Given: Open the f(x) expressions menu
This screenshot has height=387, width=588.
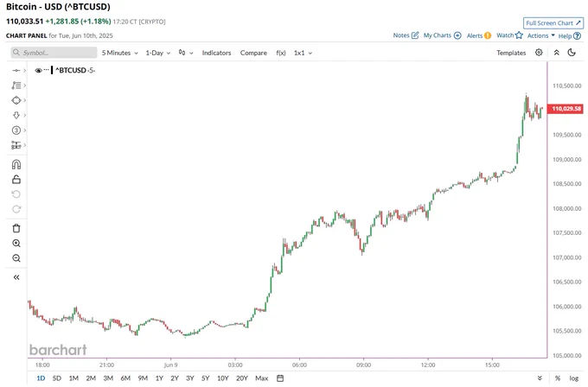Looking at the screenshot, I should [281, 53].
